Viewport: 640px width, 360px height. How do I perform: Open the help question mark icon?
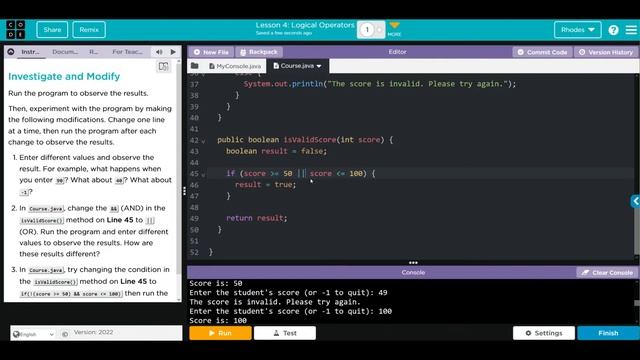pyautogui.click(x=613, y=30)
